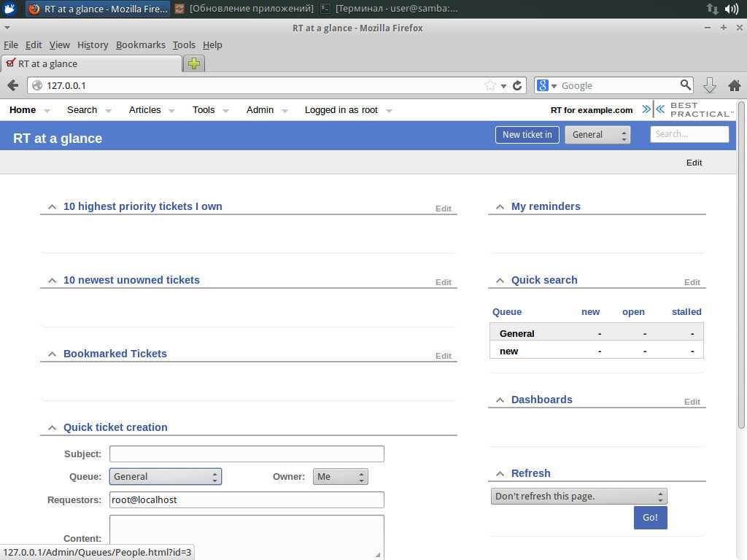Image resolution: width=747 pixels, height=560 pixels.
Task: Click into the Subject input field
Action: 247,454
